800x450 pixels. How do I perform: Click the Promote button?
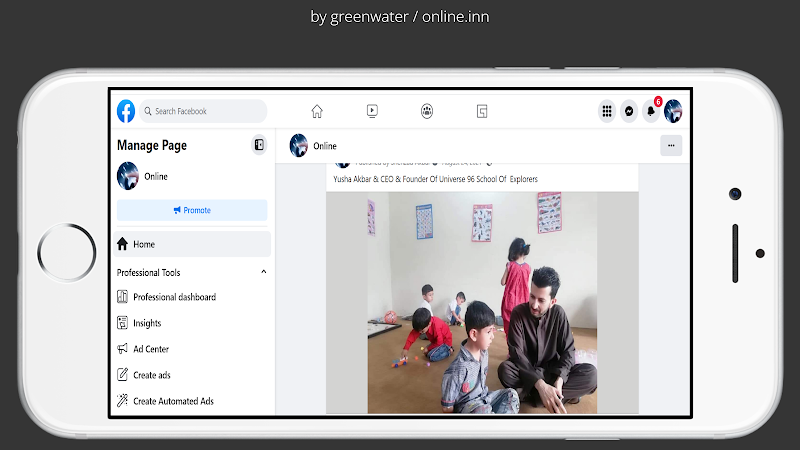(x=192, y=210)
